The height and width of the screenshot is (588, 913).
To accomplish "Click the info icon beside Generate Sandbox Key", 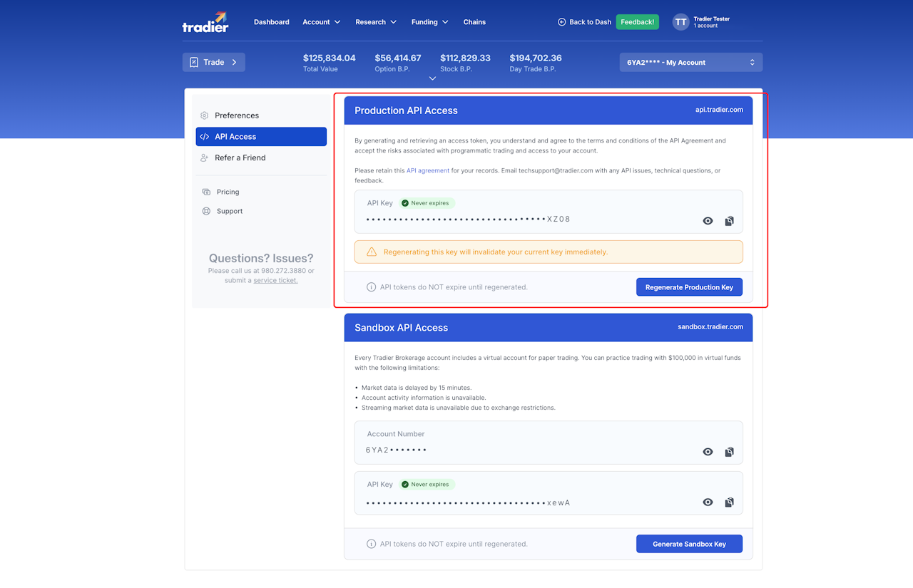I will click(371, 544).
